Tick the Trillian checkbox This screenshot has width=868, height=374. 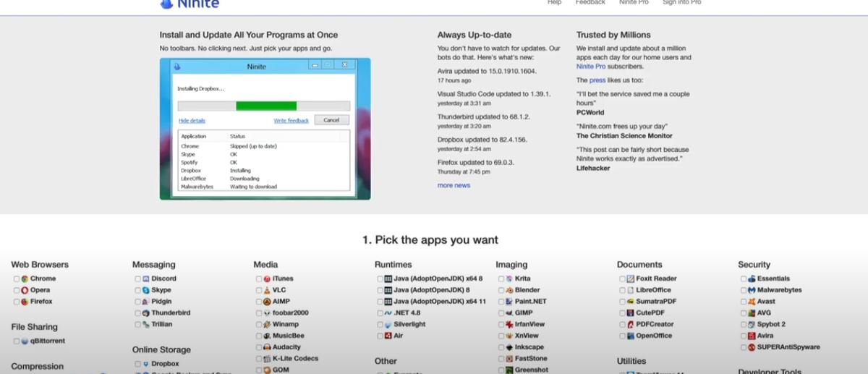[137, 325]
